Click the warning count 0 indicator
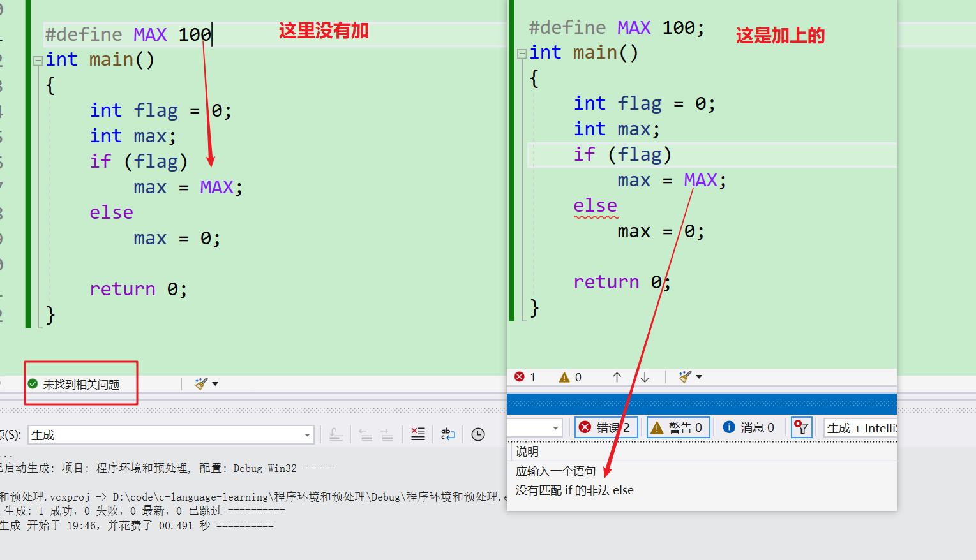The width and height of the screenshot is (976, 560). point(570,378)
